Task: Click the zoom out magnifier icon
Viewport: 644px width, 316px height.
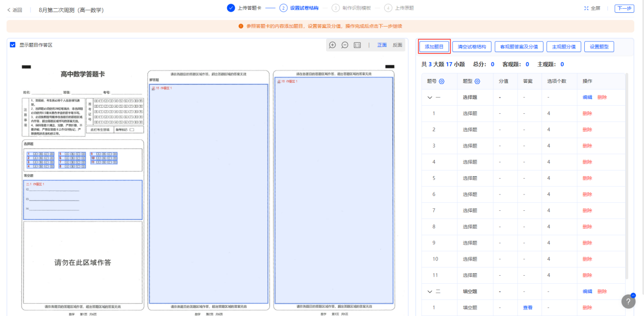Action: (x=345, y=45)
